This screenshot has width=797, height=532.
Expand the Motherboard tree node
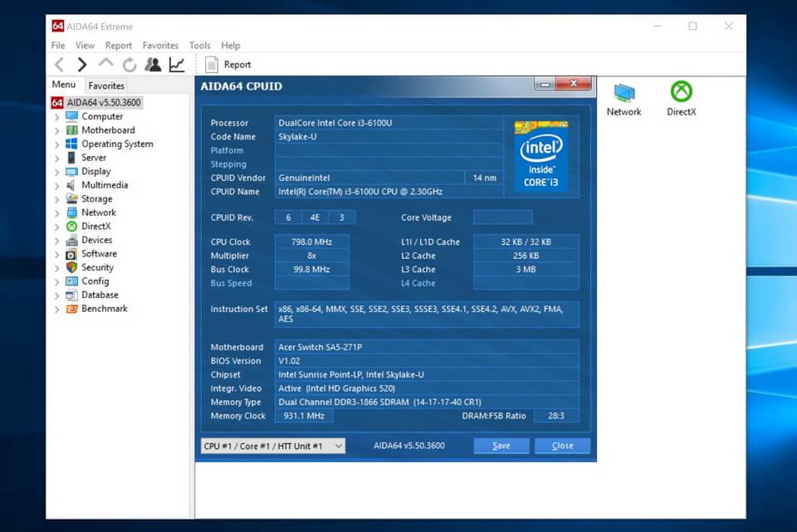point(57,130)
